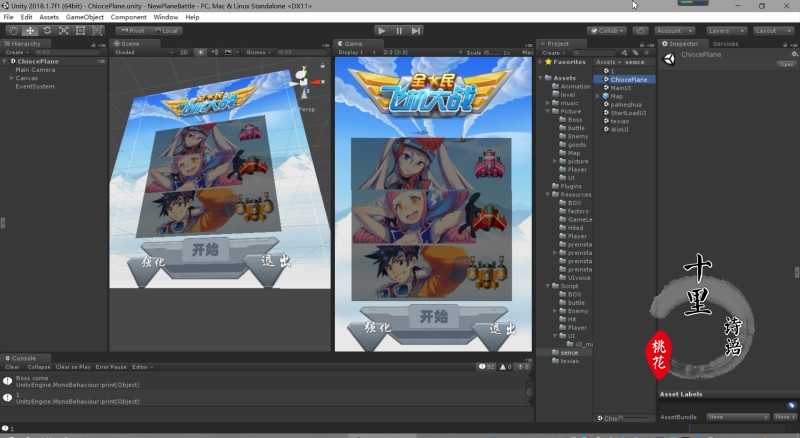Select the Rotate tool
800x438 pixels.
point(47,31)
